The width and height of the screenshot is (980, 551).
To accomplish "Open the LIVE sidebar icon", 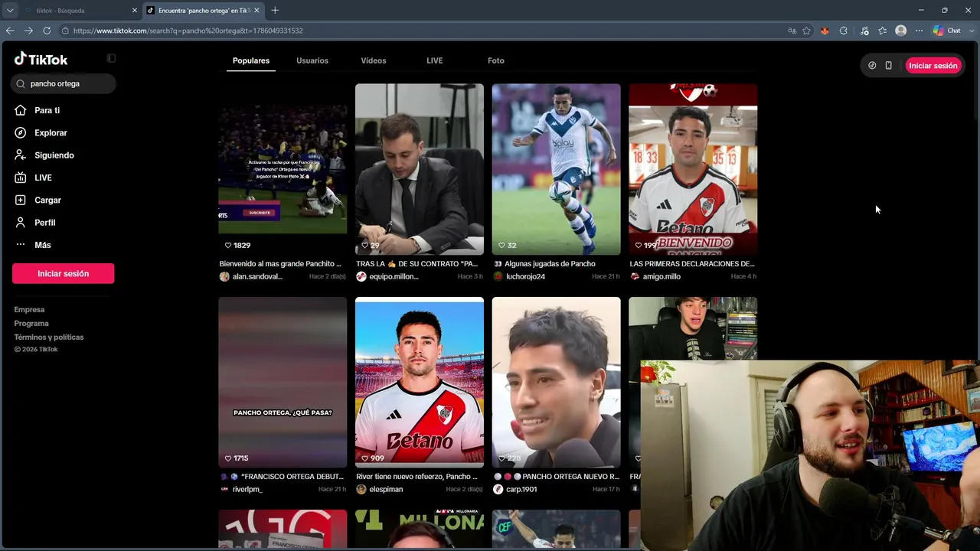I will click(x=21, y=178).
